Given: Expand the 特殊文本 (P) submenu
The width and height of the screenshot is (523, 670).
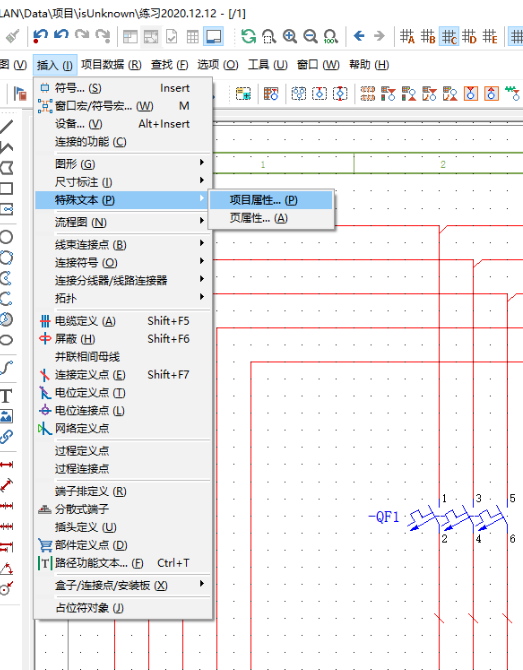Looking at the screenshot, I should [123, 200].
